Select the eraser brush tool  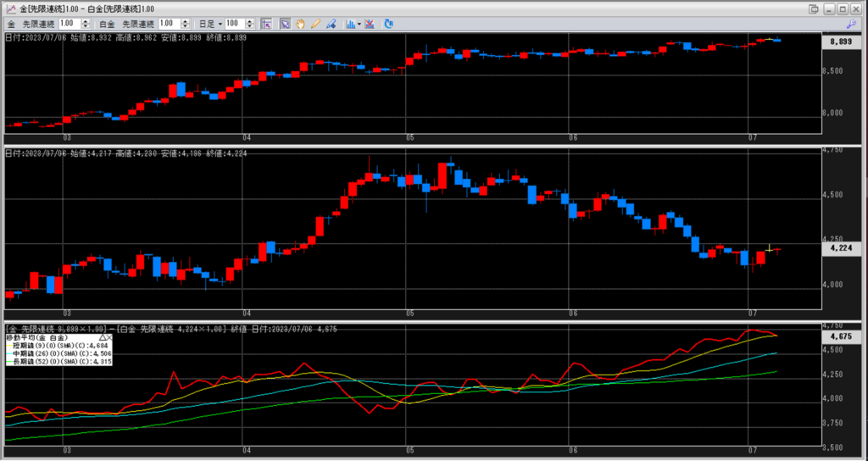(x=331, y=24)
